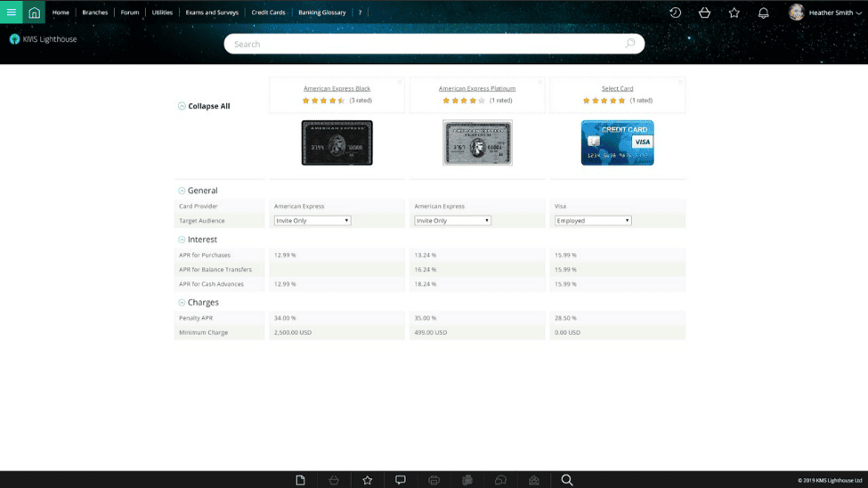
Task: Click the document icon in the bottom toolbar
Action: tap(300, 480)
